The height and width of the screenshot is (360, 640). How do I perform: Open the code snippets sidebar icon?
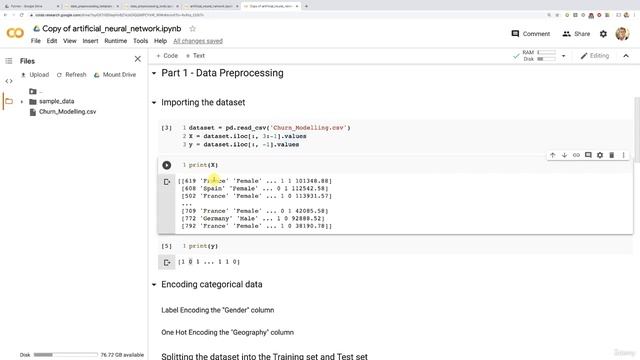[x=9, y=81]
